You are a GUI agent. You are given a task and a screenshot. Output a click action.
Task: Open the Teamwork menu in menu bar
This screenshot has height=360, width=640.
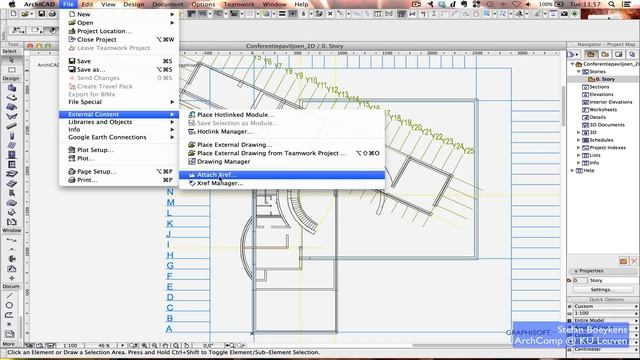(239, 4)
